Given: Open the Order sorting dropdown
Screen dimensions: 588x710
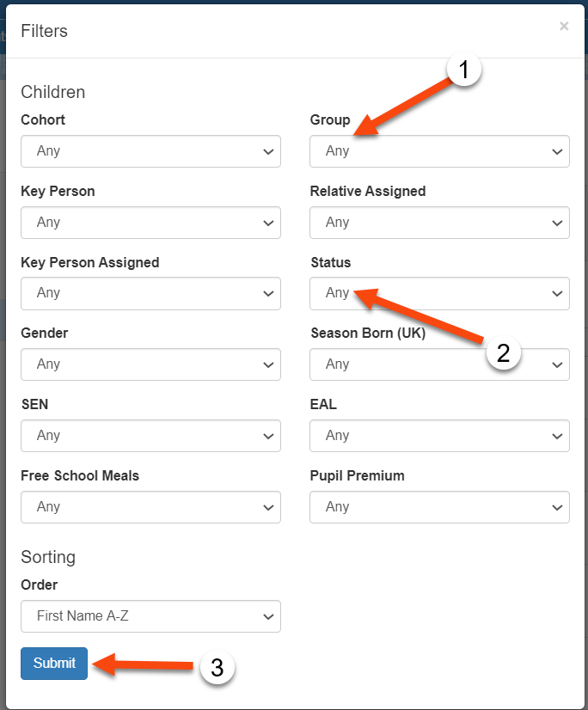Looking at the screenshot, I should click(150, 616).
